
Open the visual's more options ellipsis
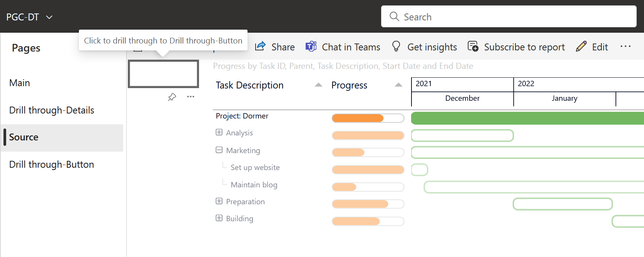191,97
